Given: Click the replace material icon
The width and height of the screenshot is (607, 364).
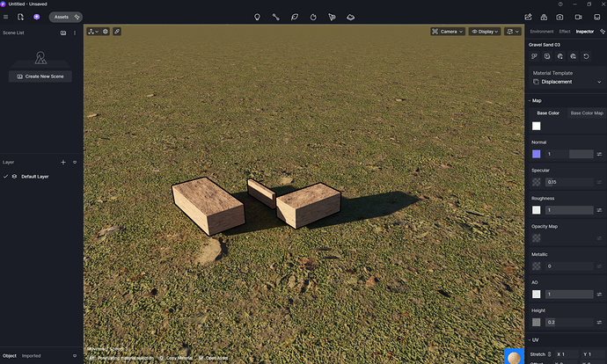Looking at the screenshot, I should tap(534, 56).
